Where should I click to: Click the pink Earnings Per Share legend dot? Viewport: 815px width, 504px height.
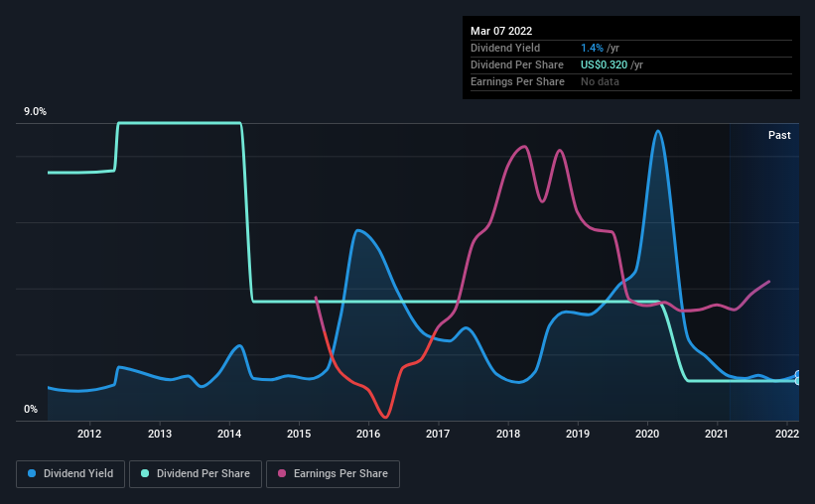coord(282,473)
